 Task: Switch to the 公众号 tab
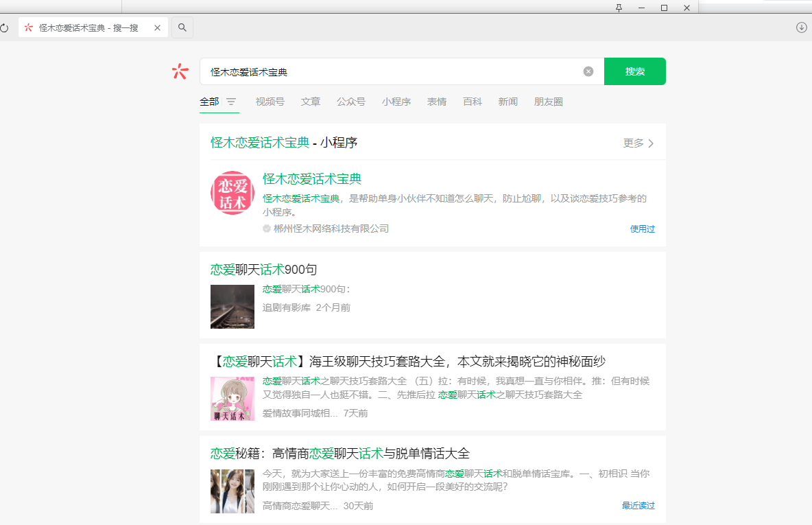(351, 102)
